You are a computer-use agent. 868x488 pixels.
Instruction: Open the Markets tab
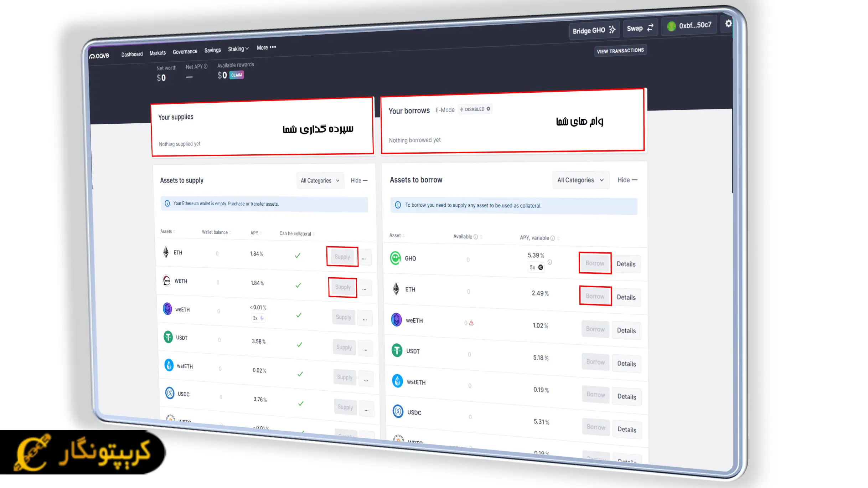(x=157, y=53)
